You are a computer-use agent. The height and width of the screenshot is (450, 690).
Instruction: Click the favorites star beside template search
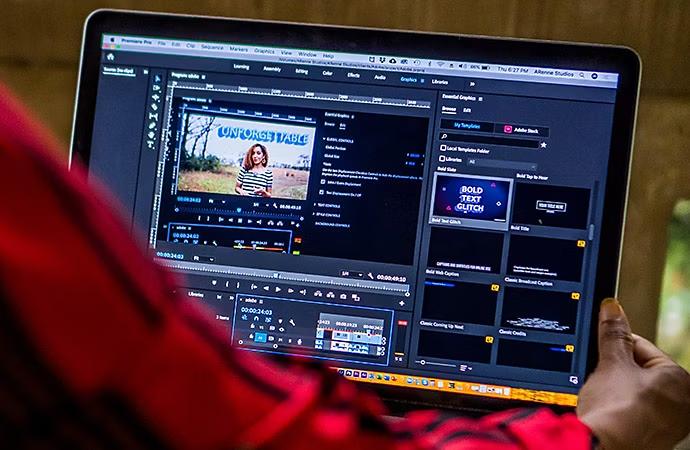[543, 145]
